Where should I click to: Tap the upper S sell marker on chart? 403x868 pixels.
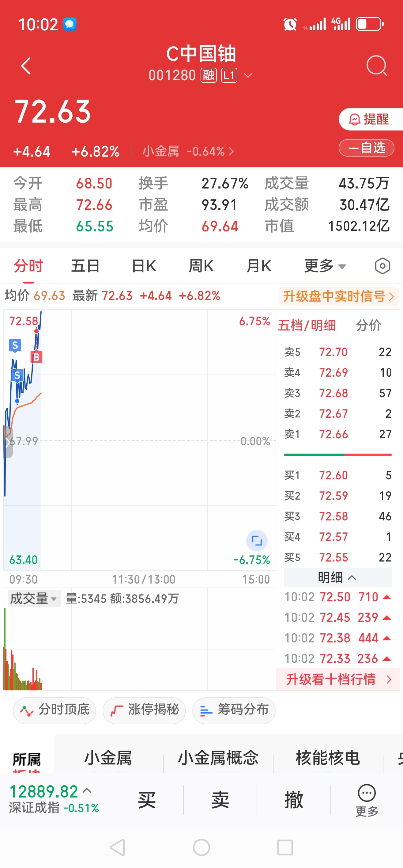click(x=15, y=345)
